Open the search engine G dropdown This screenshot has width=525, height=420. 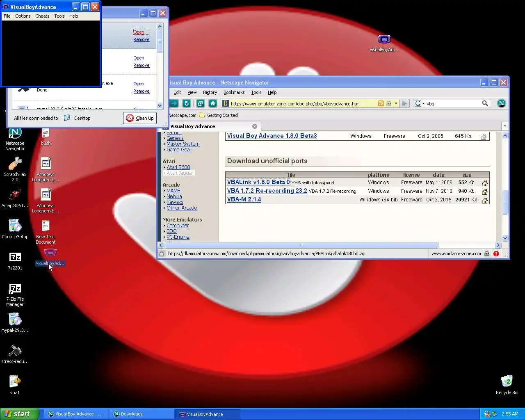tap(420, 103)
